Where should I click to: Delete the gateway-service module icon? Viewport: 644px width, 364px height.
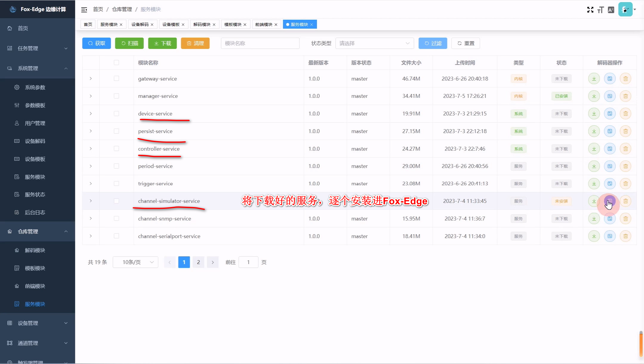click(x=625, y=79)
